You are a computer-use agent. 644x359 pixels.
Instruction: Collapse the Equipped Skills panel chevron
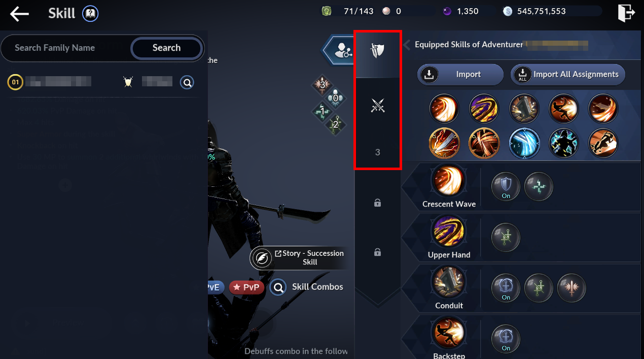point(407,45)
